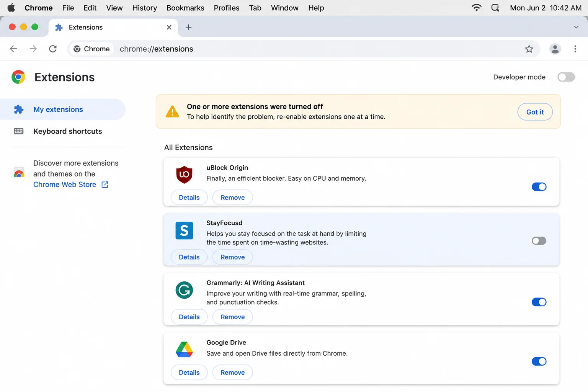
Task: Bookmark this page with the star icon
Action: 529,49
